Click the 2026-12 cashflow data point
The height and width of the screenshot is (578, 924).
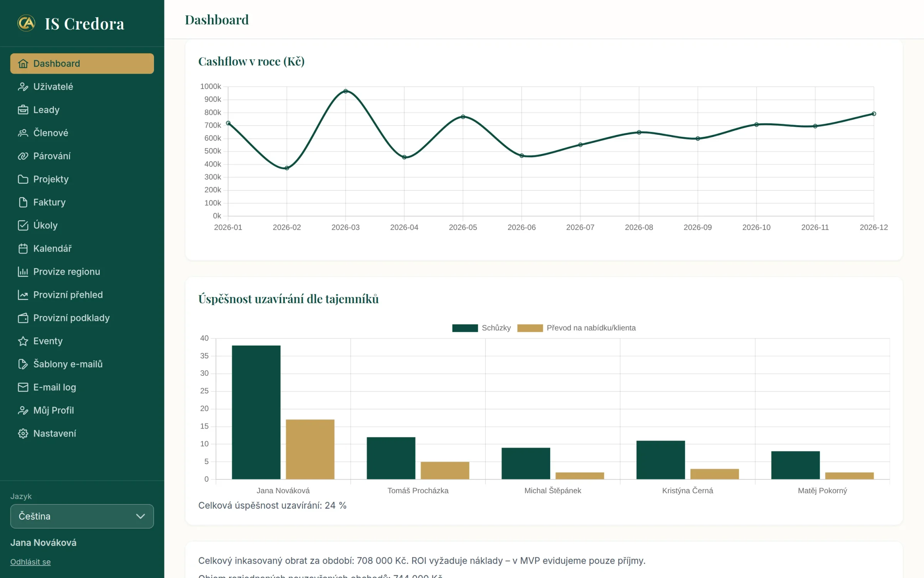click(x=874, y=114)
